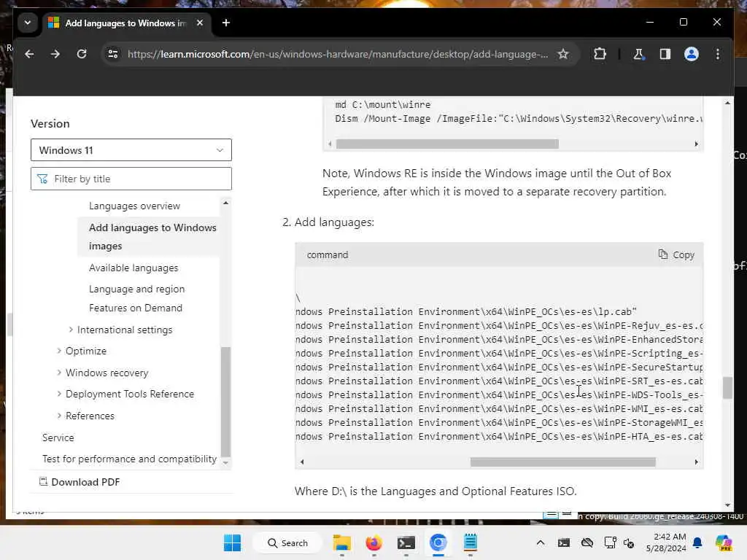Open the Chrome three-dot menu

pyautogui.click(x=718, y=54)
